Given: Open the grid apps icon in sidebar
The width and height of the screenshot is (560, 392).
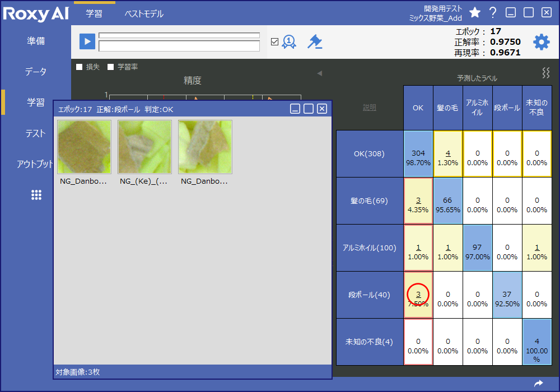Looking at the screenshot, I should coord(36,195).
